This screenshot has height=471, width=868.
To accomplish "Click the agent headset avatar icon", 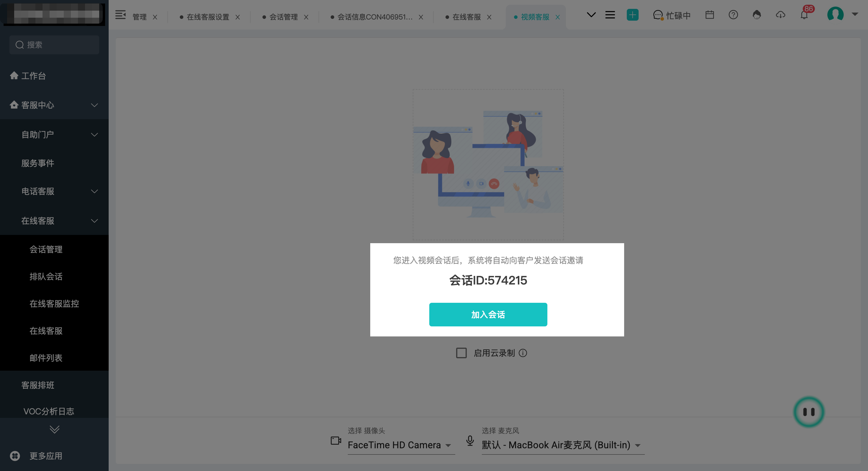I will (757, 15).
